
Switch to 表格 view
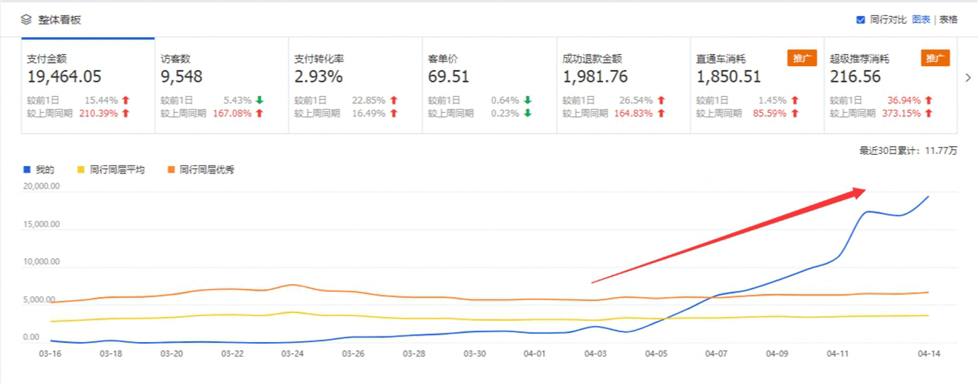coord(949,19)
